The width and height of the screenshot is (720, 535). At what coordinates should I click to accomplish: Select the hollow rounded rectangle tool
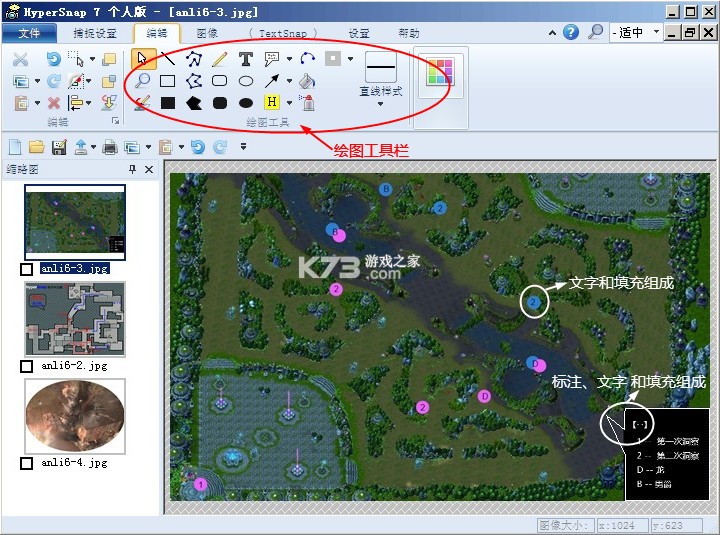(220, 81)
